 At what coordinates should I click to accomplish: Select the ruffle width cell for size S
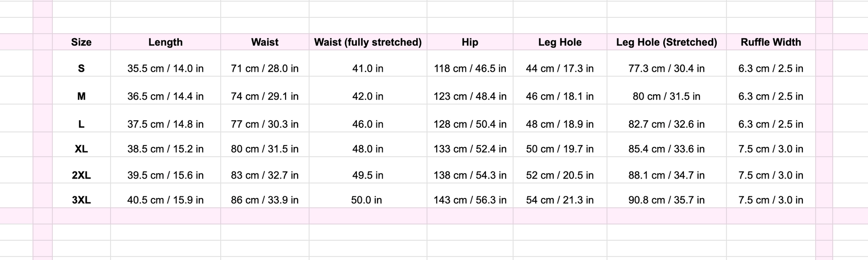click(x=770, y=69)
